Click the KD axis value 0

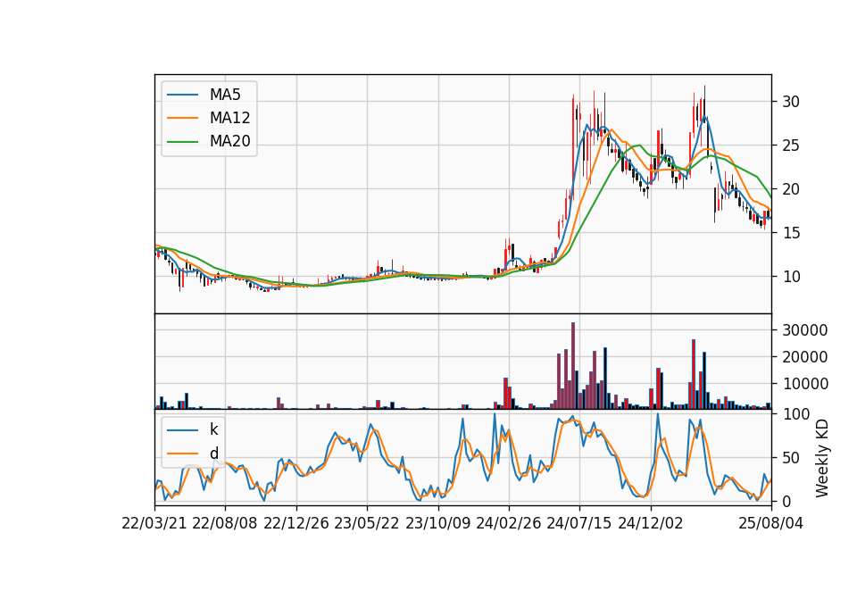coord(787,501)
